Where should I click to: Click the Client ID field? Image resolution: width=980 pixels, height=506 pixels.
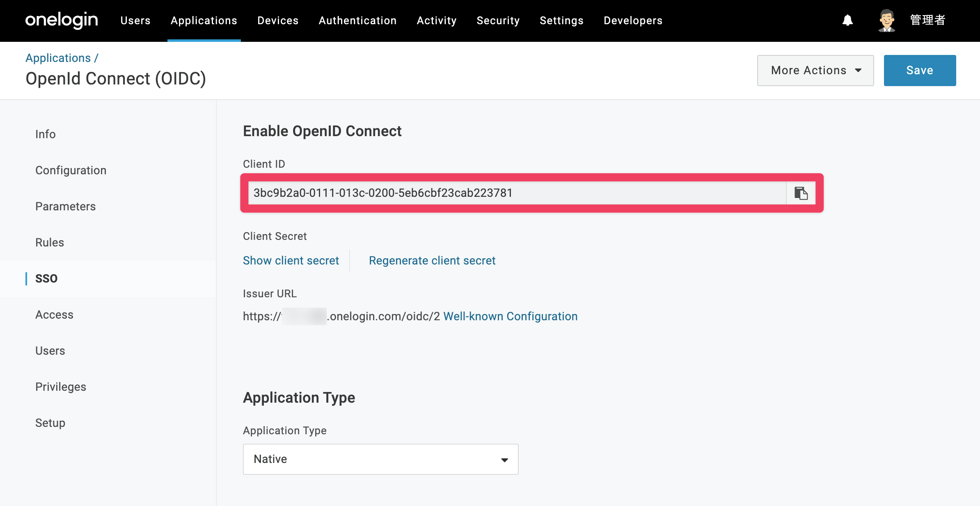coord(517,193)
